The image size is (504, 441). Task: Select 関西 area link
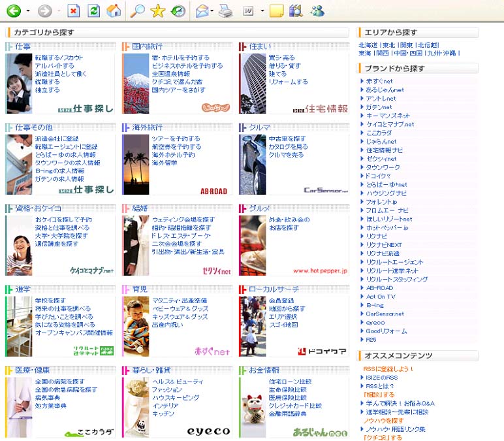point(383,53)
